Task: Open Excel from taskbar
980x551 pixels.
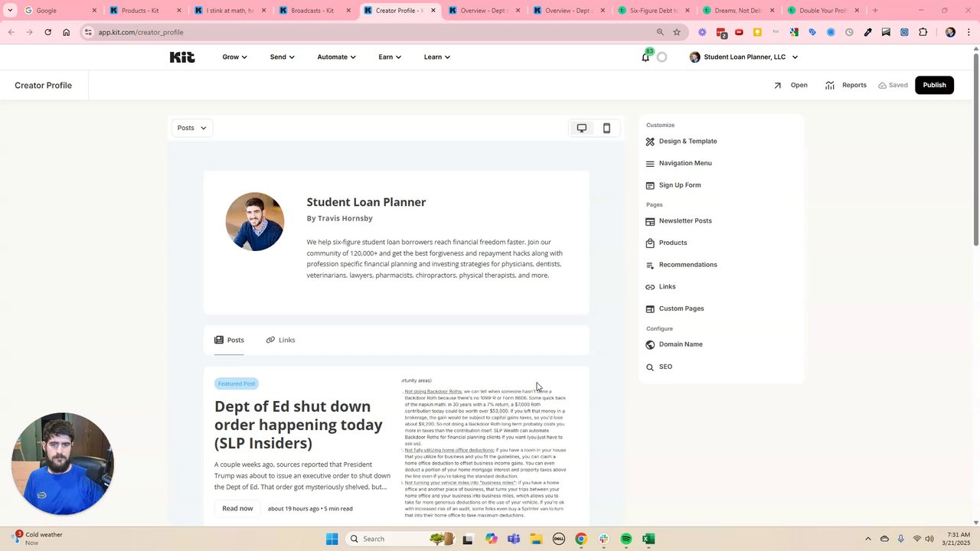Action: click(648, 539)
